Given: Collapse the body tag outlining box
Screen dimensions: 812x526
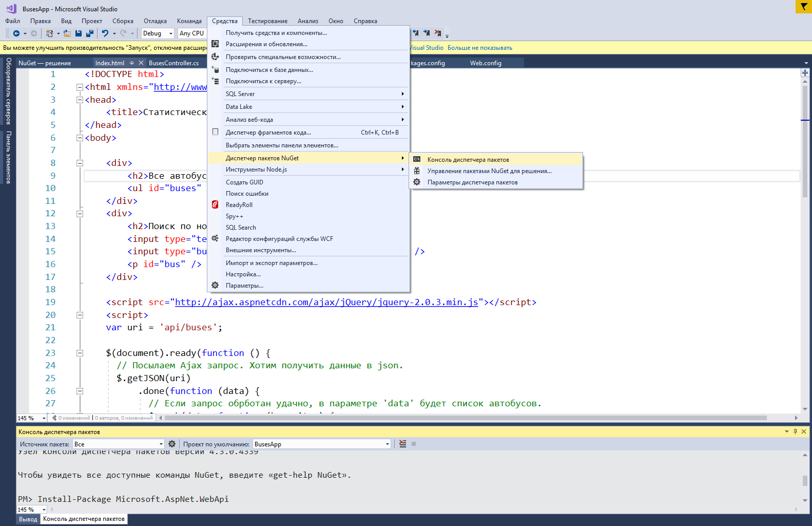Looking at the screenshot, I should (x=80, y=138).
